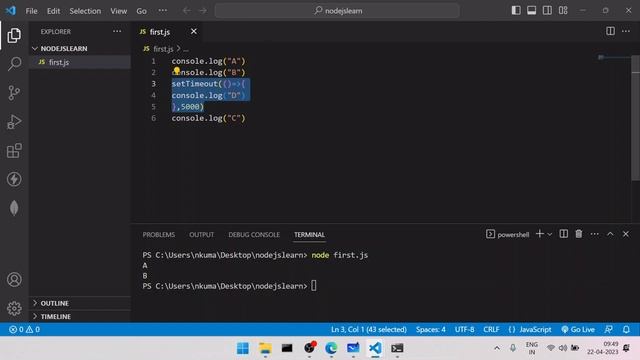Open the Windows Start button
The width and height of the screenshot is (640, 360).
point(243,348)
